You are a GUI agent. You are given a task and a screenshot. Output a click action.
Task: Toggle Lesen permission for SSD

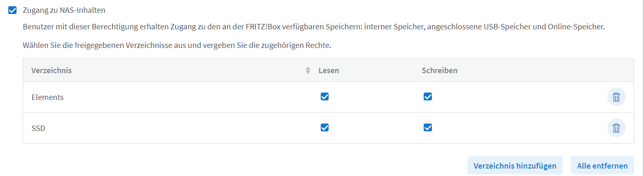(324, 128)
